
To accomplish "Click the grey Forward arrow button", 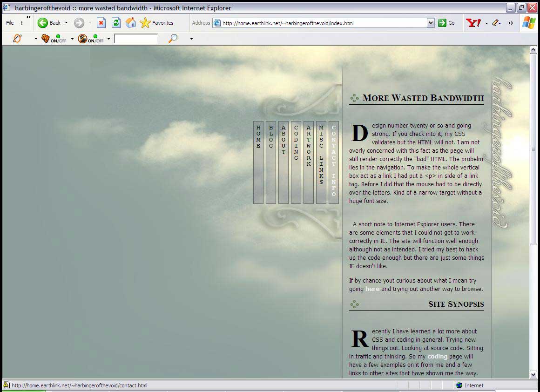I will pyautogui.click(x=79, y=23).
